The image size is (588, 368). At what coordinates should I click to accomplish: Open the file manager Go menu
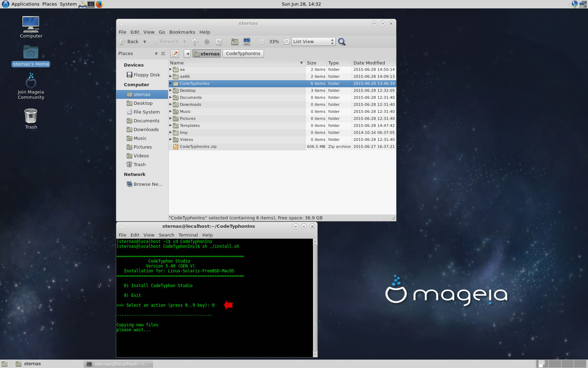(162, 32)
